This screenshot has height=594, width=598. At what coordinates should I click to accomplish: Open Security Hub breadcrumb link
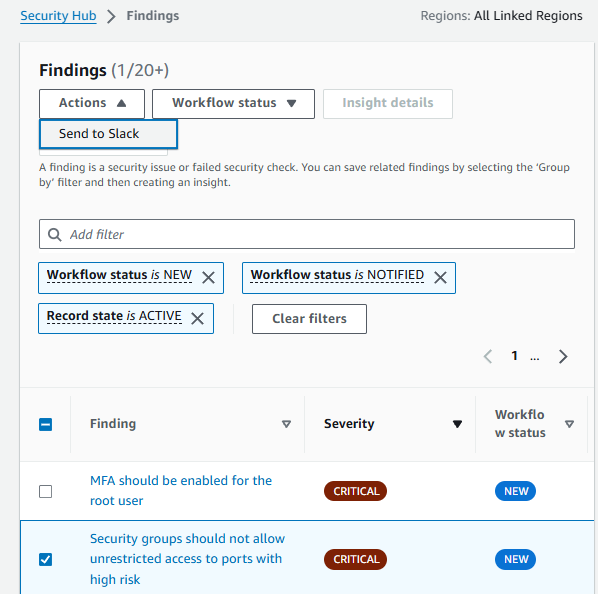(x=58, y=16)
